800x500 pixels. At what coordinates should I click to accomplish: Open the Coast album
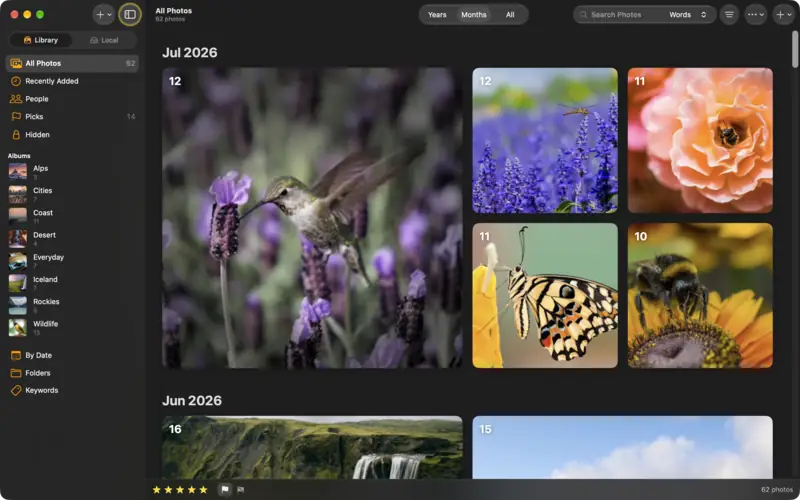tap(72, 216)
